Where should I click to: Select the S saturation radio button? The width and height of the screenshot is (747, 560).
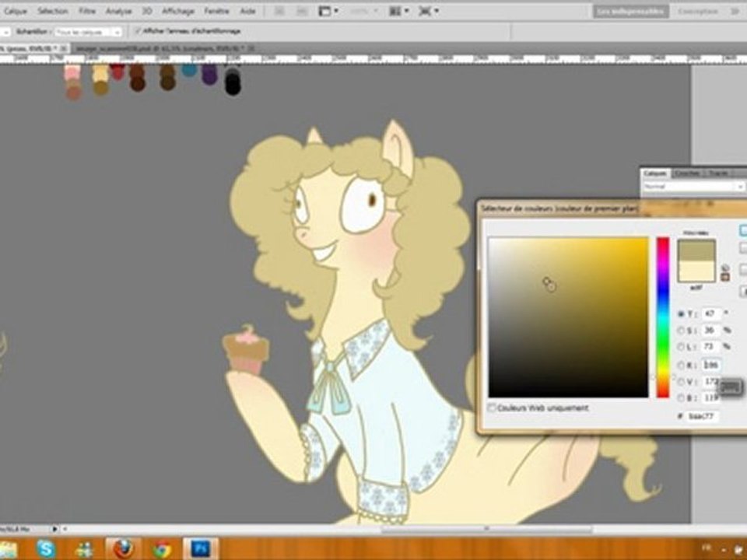tap(681, 331)
